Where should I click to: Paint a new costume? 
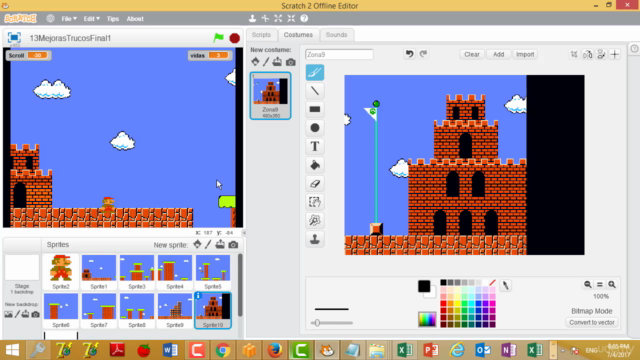click(266, 62)
